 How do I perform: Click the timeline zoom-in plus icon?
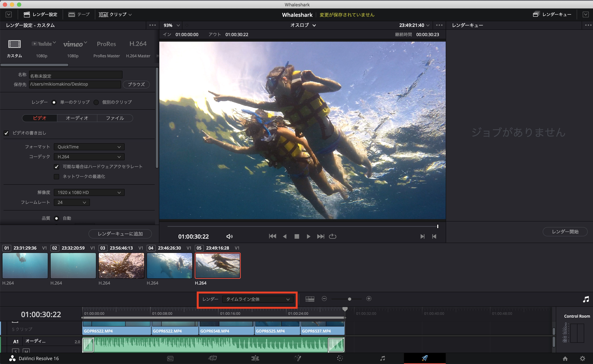[x=369, y=299]
